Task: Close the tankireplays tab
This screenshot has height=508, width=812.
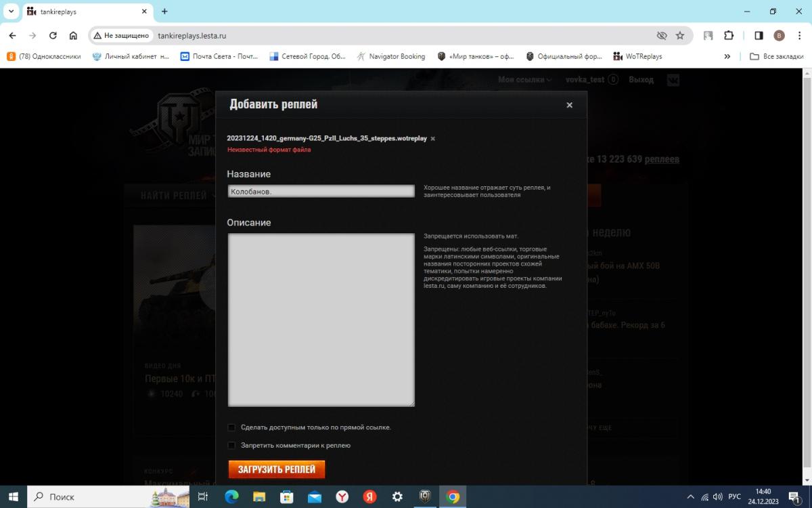Action: (144, 12)
